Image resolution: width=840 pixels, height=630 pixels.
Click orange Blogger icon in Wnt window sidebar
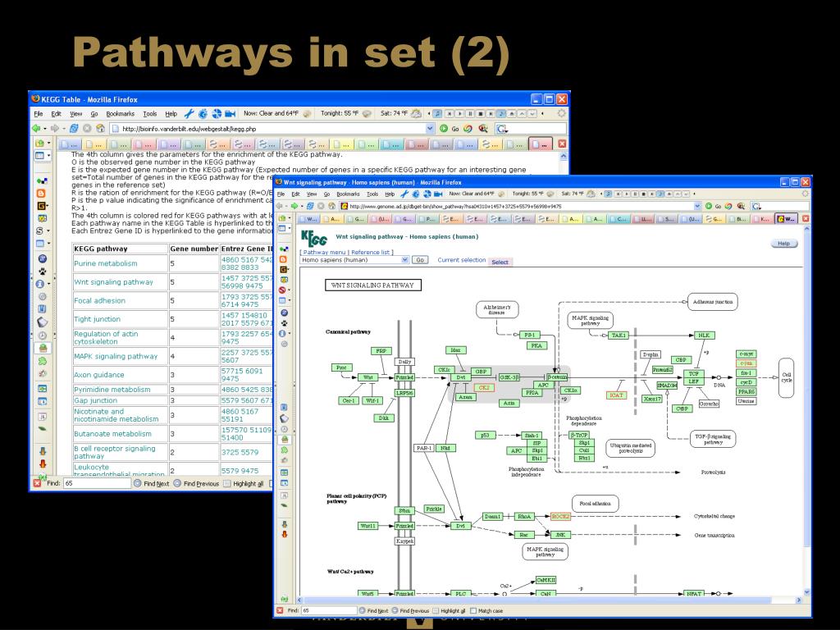(283, 259)
